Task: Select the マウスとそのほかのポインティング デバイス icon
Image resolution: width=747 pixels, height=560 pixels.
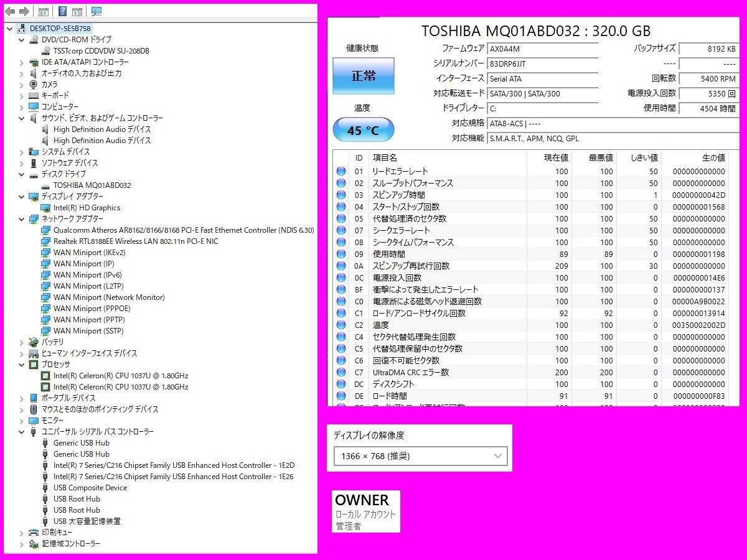Action: click(34, 409)
